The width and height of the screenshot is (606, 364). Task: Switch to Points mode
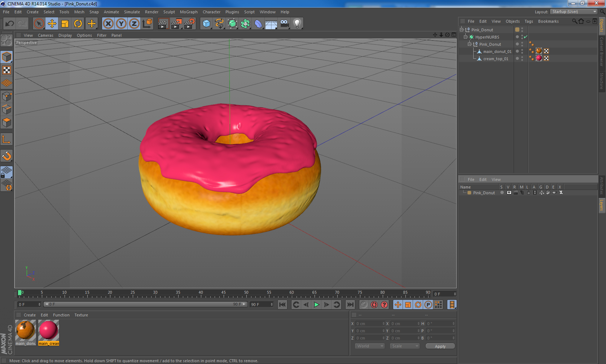[x=6, y=97]
